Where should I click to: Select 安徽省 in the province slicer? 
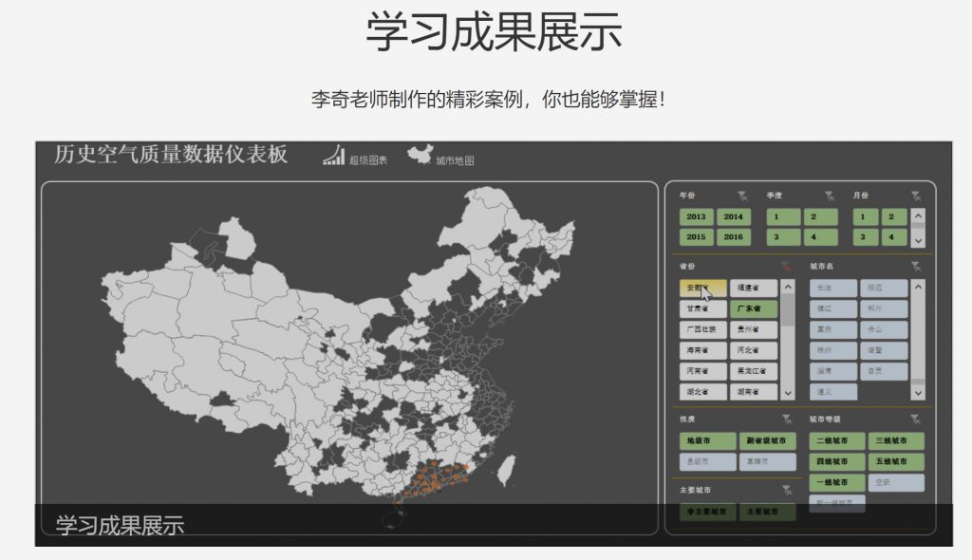click(x=703, y=288)
